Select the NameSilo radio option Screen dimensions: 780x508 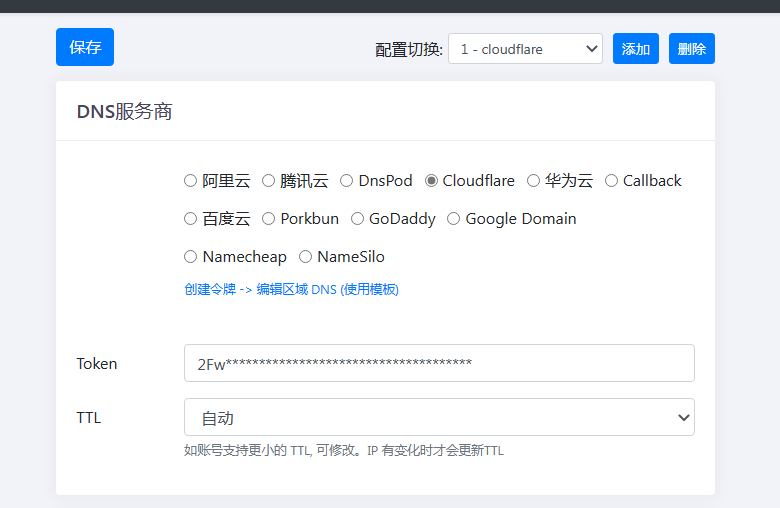click(306, 257)
